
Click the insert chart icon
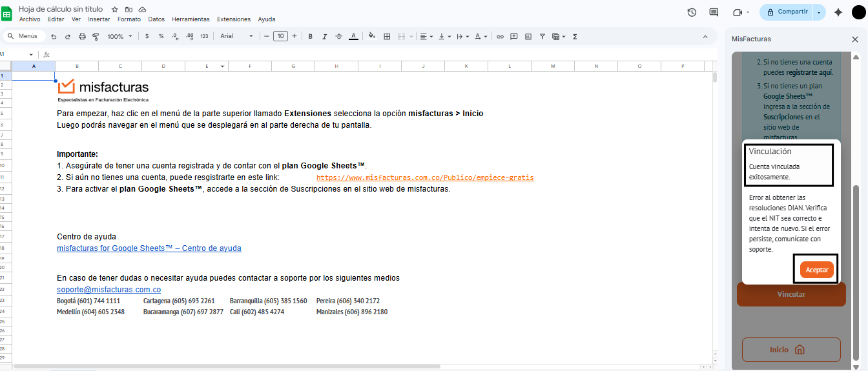pos(528,37)
